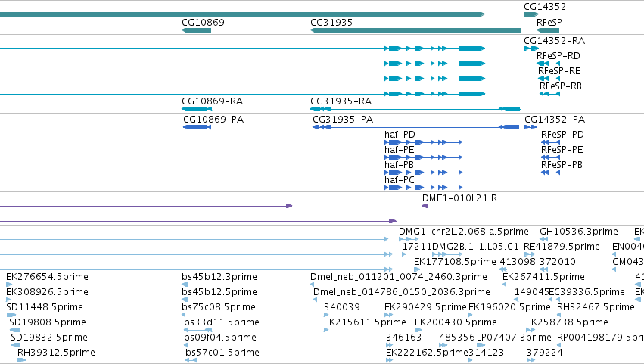Select the DME1-010L21.R label
644x364 pixels.
[459, 198]
